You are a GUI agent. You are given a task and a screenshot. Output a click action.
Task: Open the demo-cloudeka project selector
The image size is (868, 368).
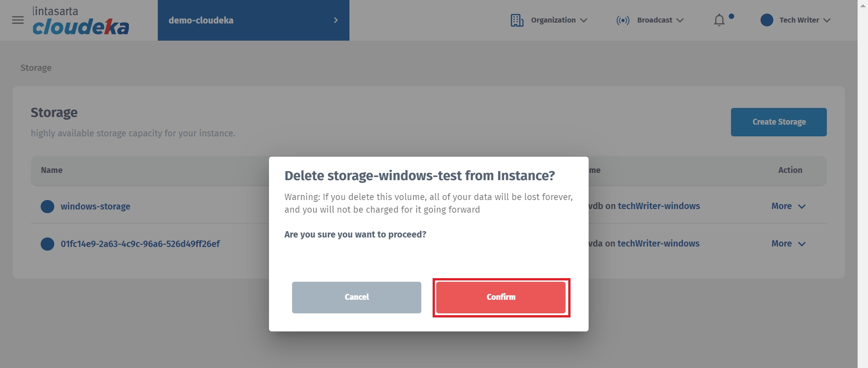[x=253, y=20]
